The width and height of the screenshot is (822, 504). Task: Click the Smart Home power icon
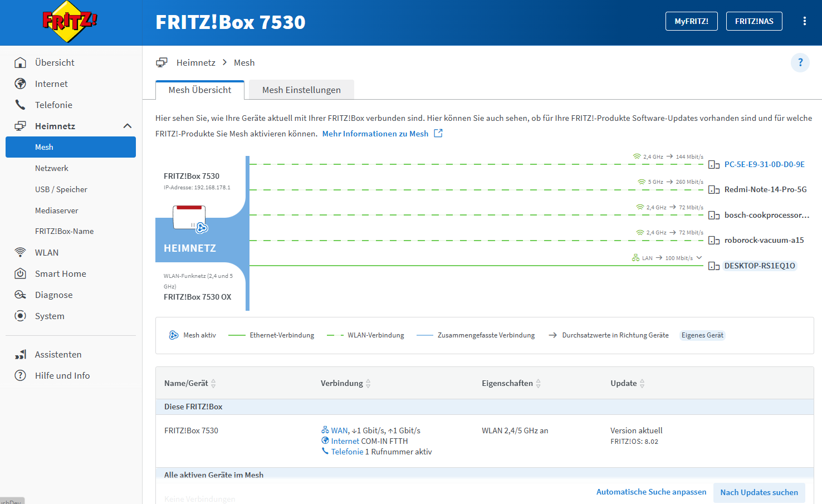pyautogui.click(x=20, y=273)
